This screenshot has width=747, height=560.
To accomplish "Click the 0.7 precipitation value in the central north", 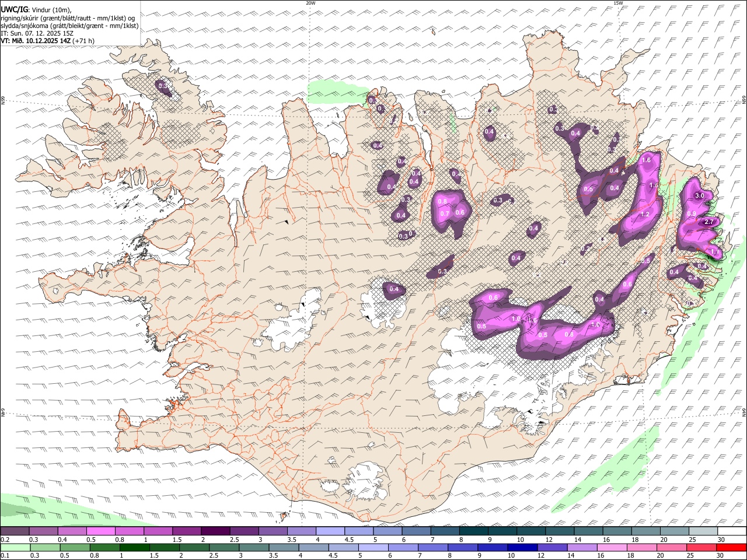I will (445, 213).
